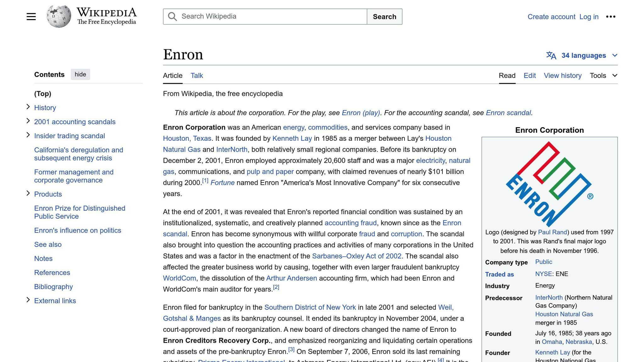Open the corruption link

(406, 234)
